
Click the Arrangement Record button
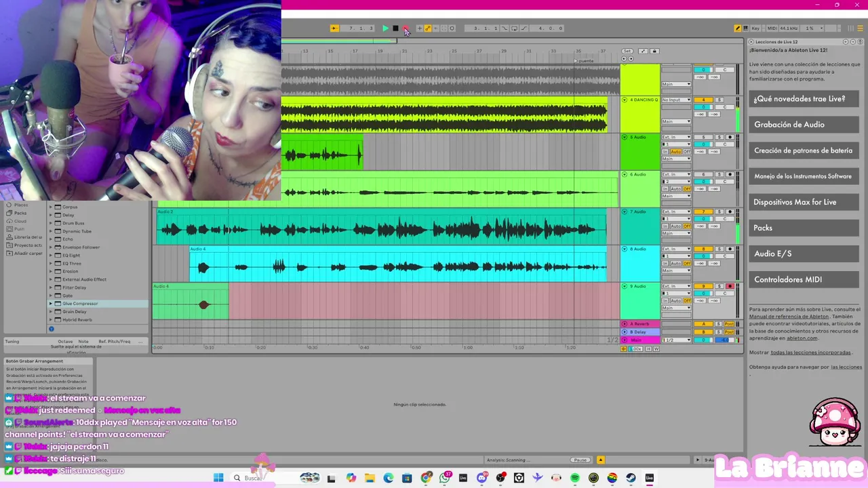[406, 28]
